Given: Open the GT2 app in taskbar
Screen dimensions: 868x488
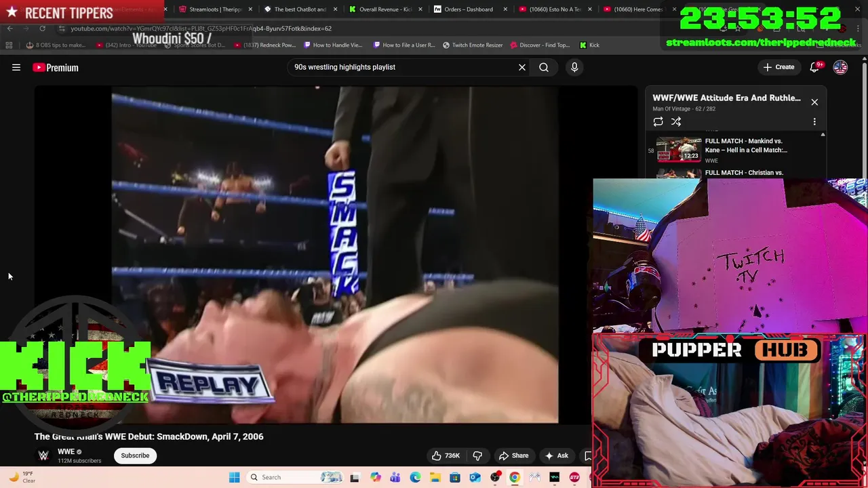Looking at the screenshot, I should [x=574, y=477].
